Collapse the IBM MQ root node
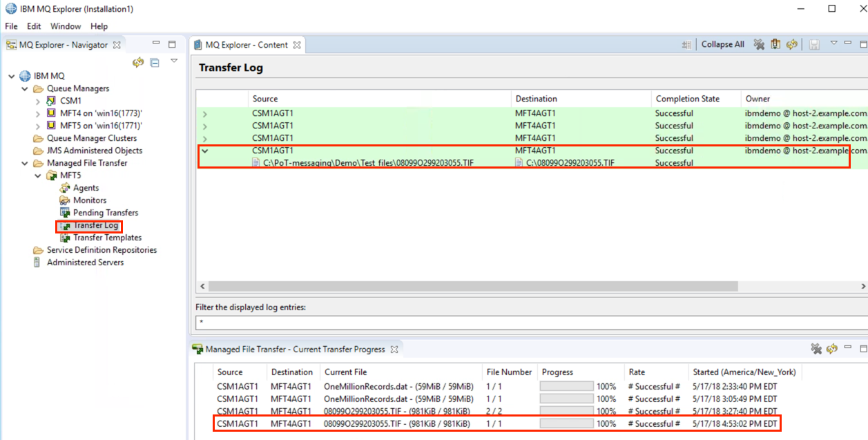This screenshot has height=440, width=868. coord(11,76)
